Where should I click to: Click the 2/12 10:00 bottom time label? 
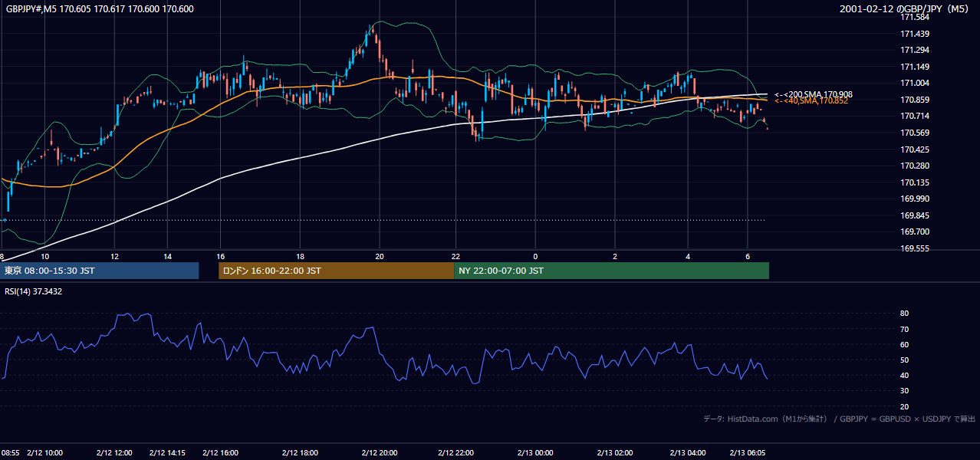(x=44, y=452)
